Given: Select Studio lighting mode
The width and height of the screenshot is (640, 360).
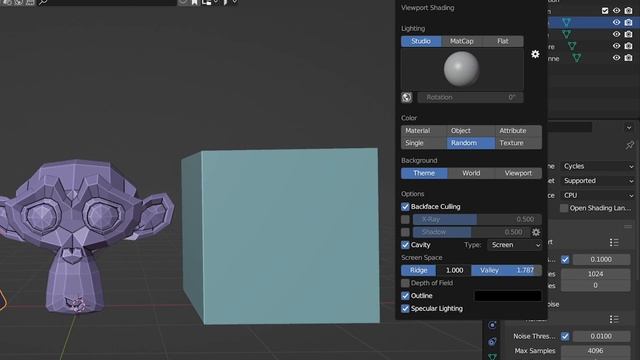Looking at the screenshot, I should [x=421, y=41].
